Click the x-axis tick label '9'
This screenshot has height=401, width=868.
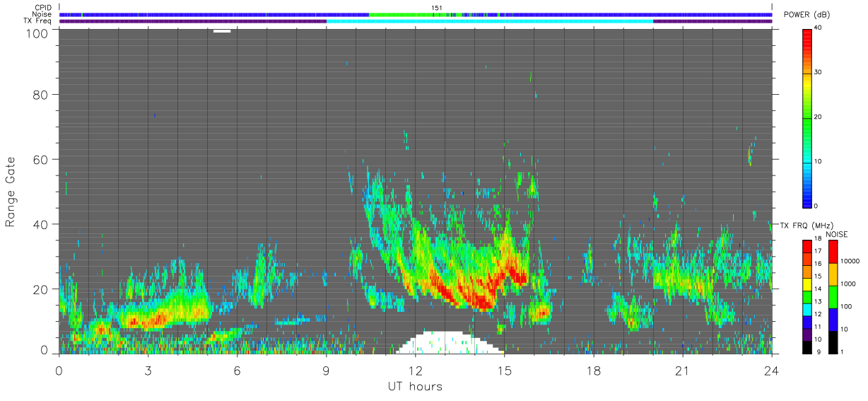click(x=326, y=371)
